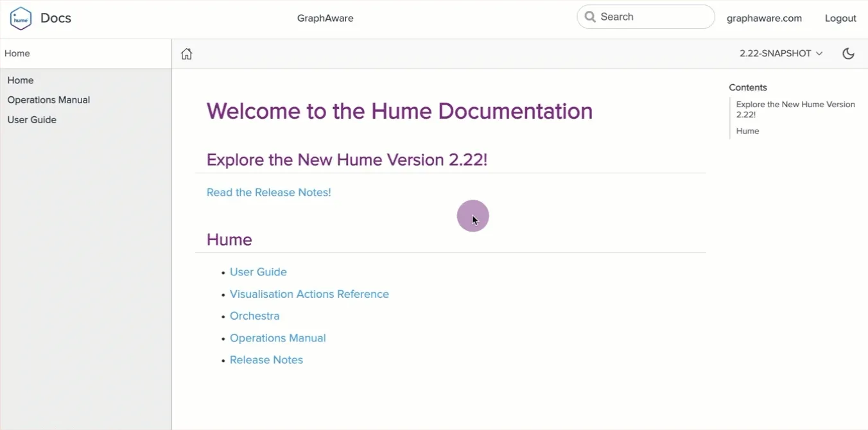Visit the graphaware.com link
The image size is (868, 430).
pos(764,18)
